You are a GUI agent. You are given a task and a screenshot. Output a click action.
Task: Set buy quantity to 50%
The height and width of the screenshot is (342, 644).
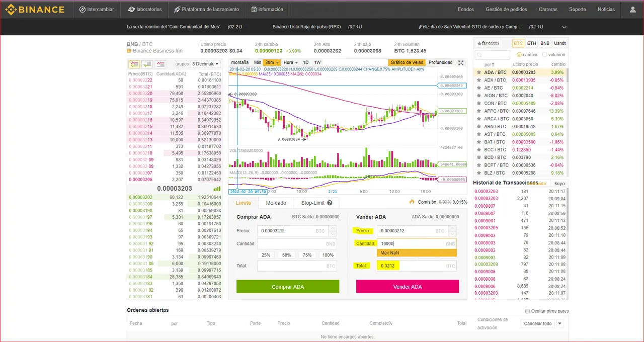(286, 255)
